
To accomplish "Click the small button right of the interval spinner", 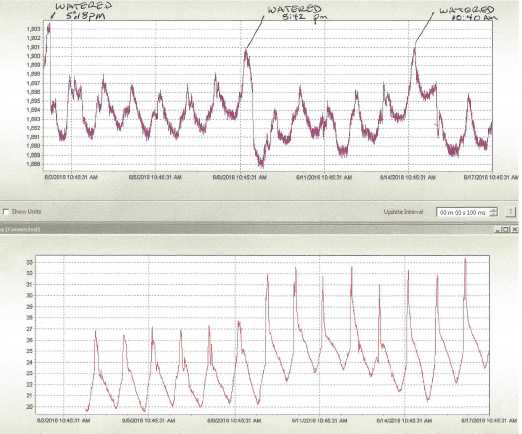I will [x=511, y=212].
